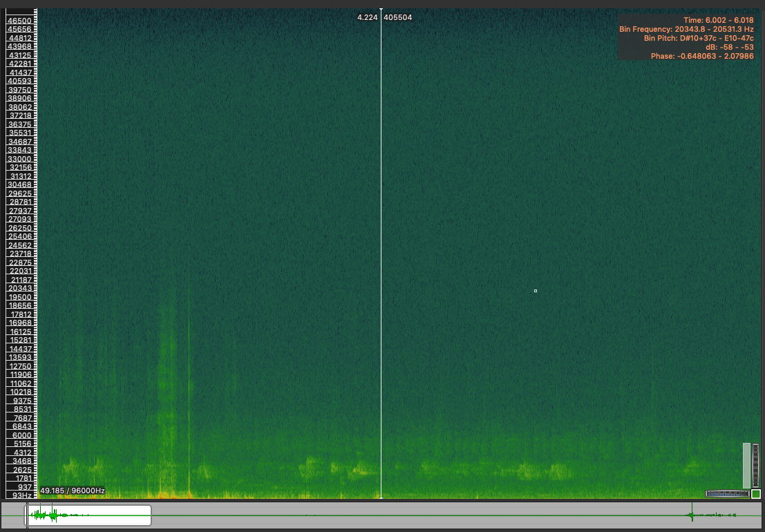Click the 40593 frequency scale label
The width and height of the screenshot is (765, 532).
(19, 81)
